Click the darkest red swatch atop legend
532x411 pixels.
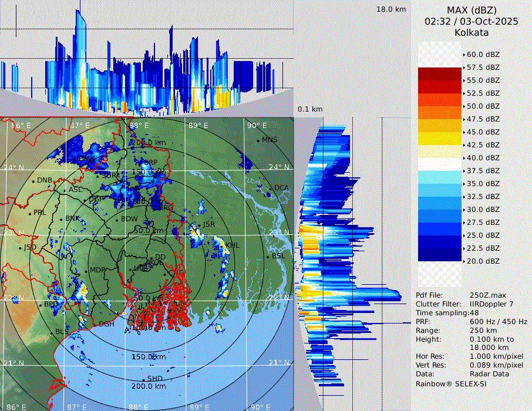point(439,73)
